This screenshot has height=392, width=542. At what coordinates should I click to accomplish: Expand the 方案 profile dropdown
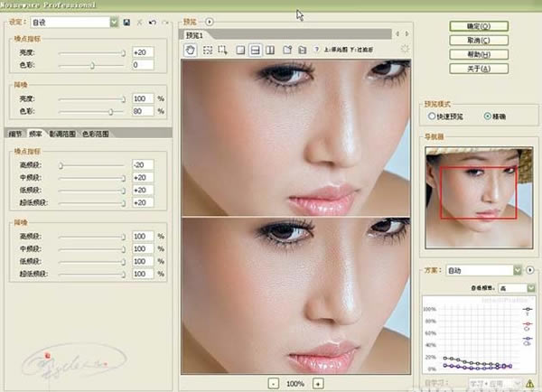pyautogui.click(x=517, y=270)
